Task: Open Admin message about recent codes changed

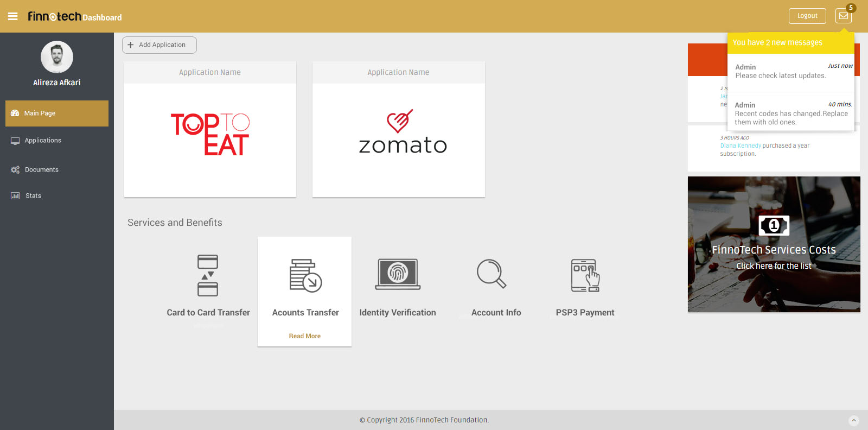Action: 791,112
